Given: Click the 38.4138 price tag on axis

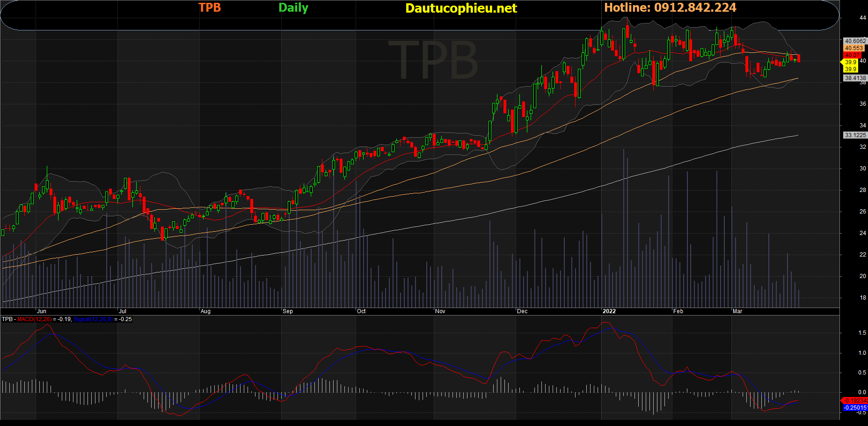Looking at the screenshot, I should (x=855, y=78).
